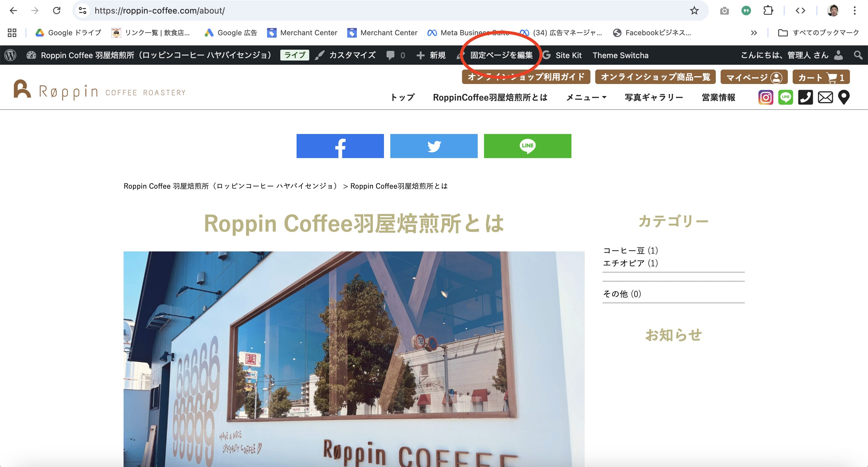Share the page via the Facebook button
Image resolution: width=868 pixels, height=467 pixels.
click(x=340, y=146)
